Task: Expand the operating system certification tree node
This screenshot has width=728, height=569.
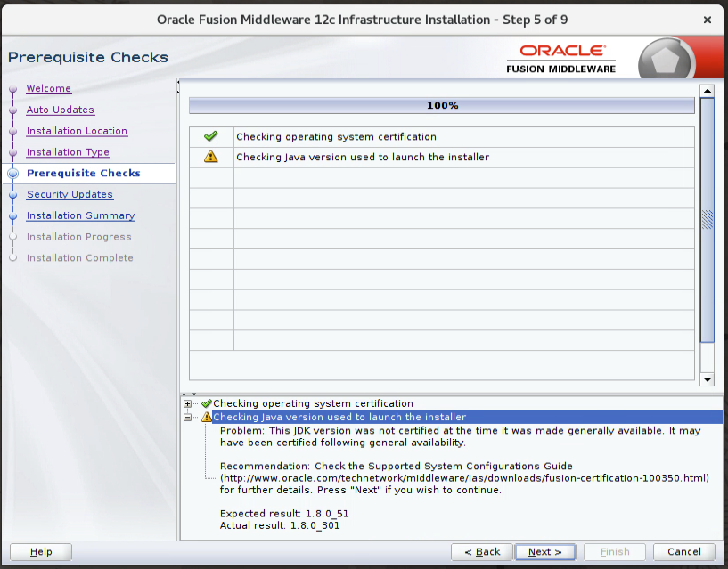Action: (188, 403)
